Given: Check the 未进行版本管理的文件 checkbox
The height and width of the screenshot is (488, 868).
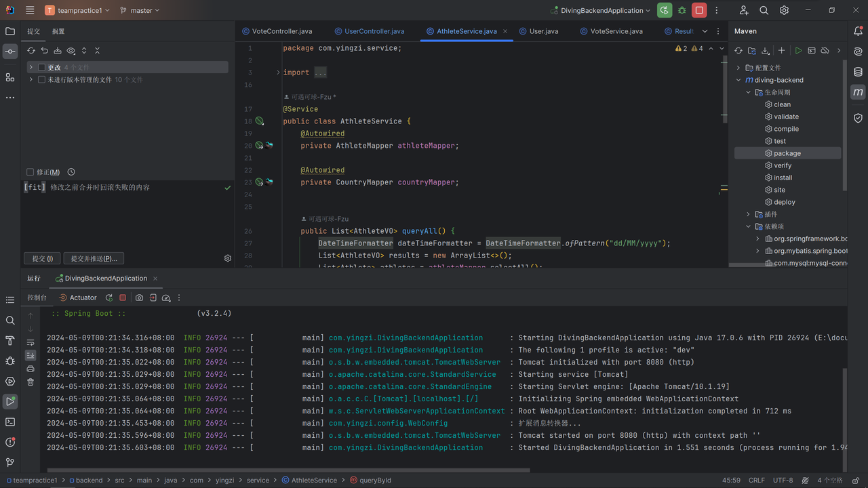Looking at the screenshot, I should tap(42, 79).
